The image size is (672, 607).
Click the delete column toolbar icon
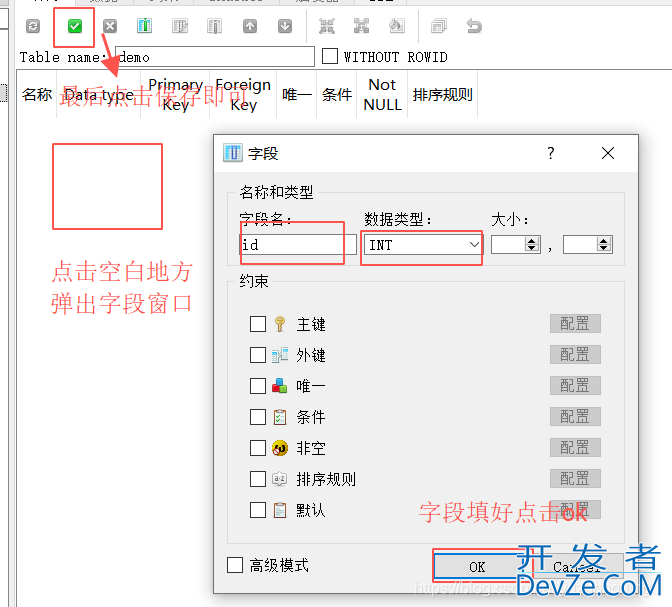[x=214, y=27]
